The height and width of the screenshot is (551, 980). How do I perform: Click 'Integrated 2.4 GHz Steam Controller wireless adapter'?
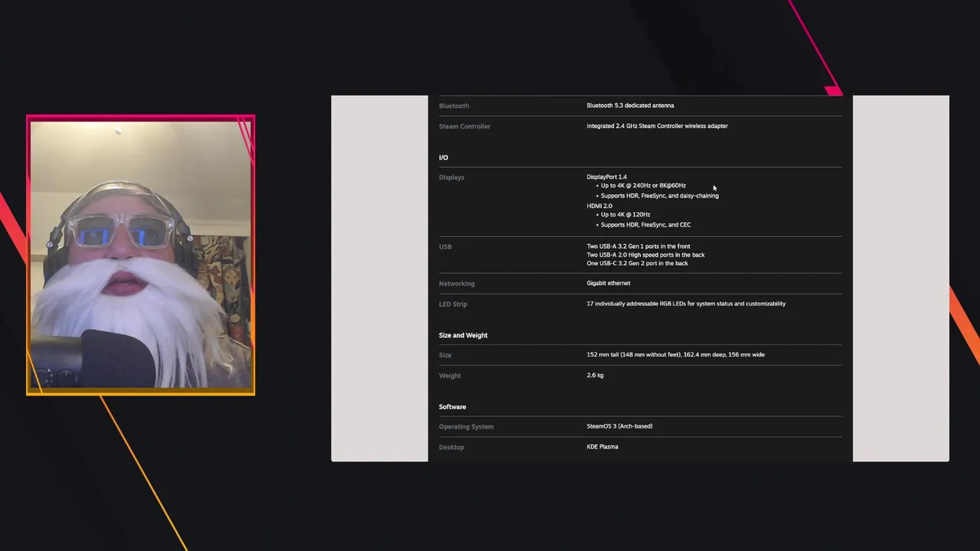coord(657,126)
